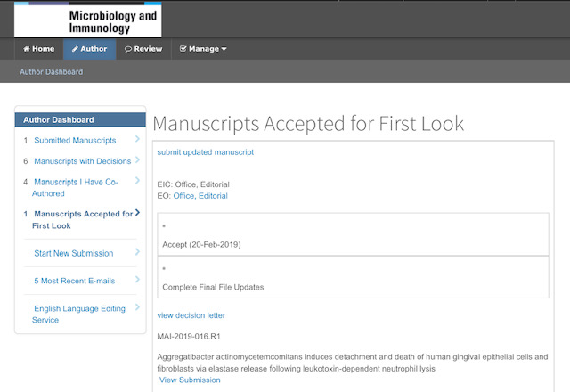Click the Home house icon

tap(27, 49)
